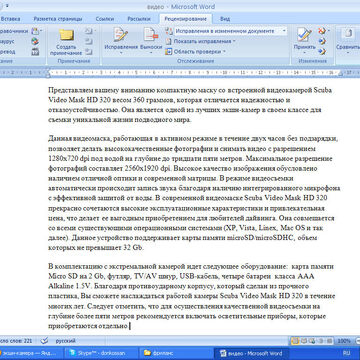The height and width of the screenshot is (360, 360).
Task: Switch to Full Screen Reading view icon
Action: point(303,341)
